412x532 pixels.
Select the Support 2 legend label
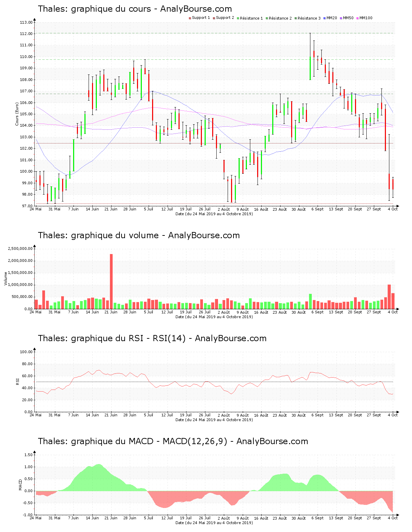tap(225, 18)
